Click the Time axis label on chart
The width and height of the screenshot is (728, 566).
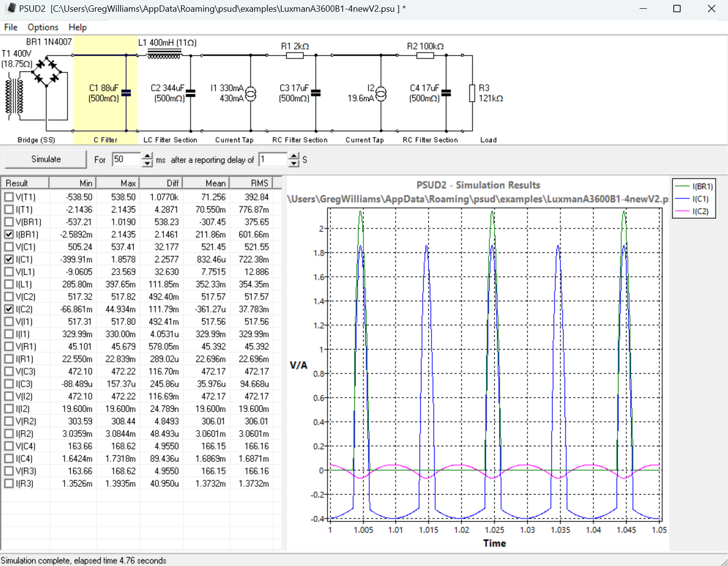point(494,543)
